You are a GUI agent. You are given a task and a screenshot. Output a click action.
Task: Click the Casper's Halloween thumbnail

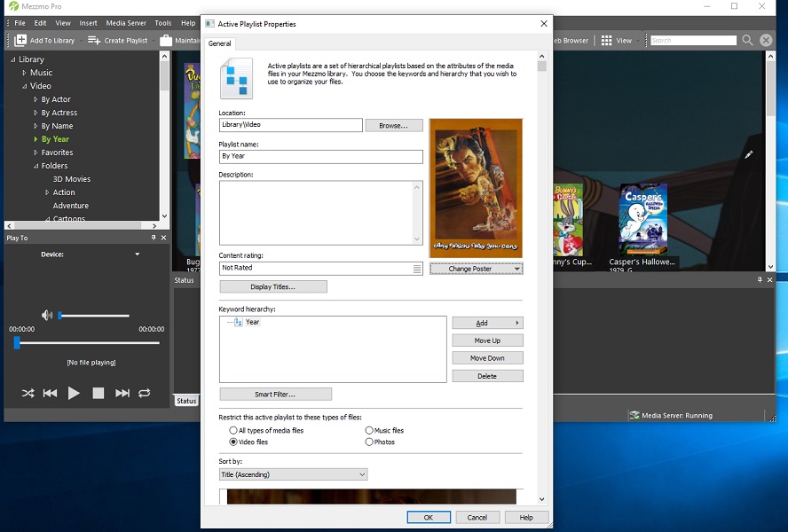click(x=643, y=220)
